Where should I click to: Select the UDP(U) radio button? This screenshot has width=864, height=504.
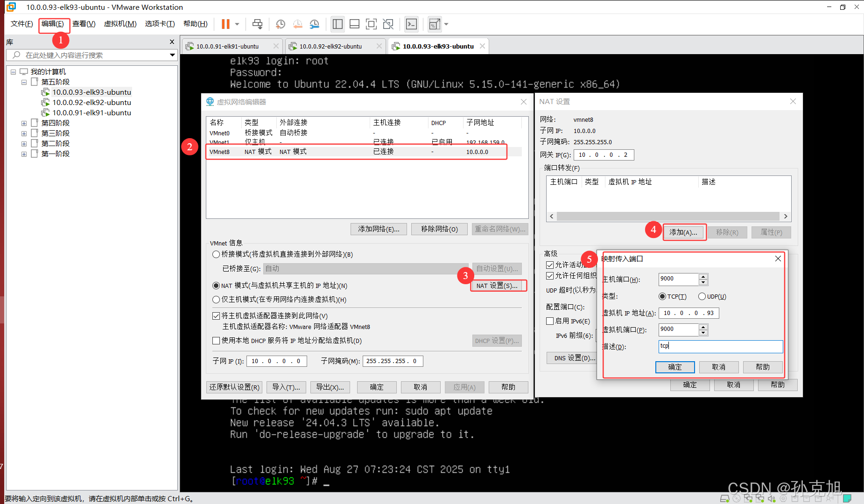(702, 296)
